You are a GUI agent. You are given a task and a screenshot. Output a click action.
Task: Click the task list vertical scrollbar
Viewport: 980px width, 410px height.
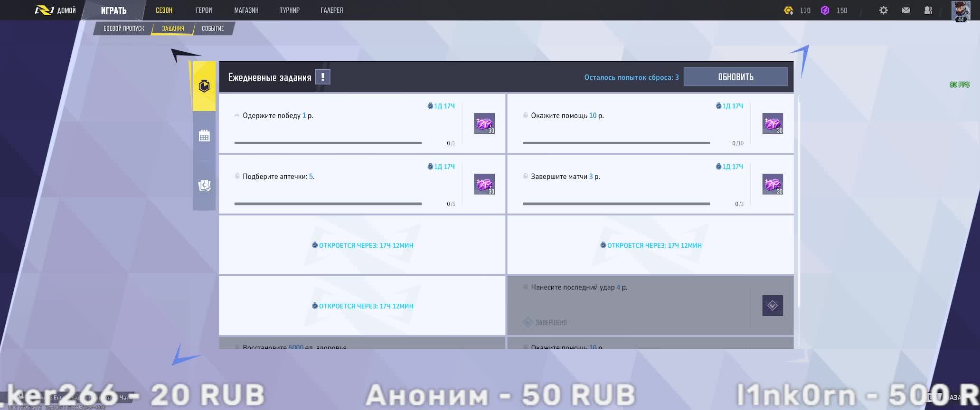tap(800, 202)
